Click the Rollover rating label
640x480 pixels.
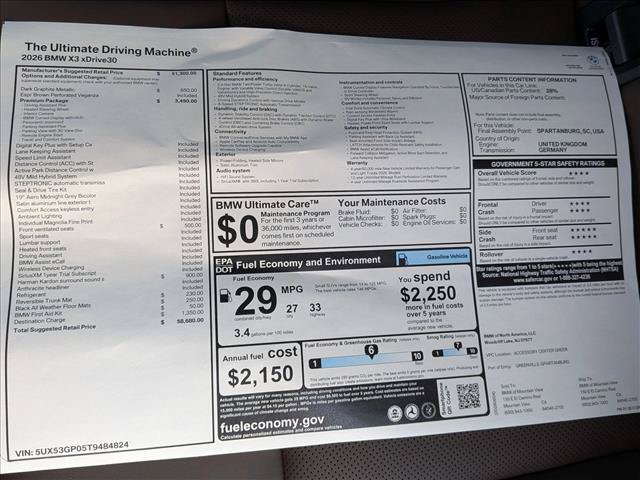coord(491,254)
